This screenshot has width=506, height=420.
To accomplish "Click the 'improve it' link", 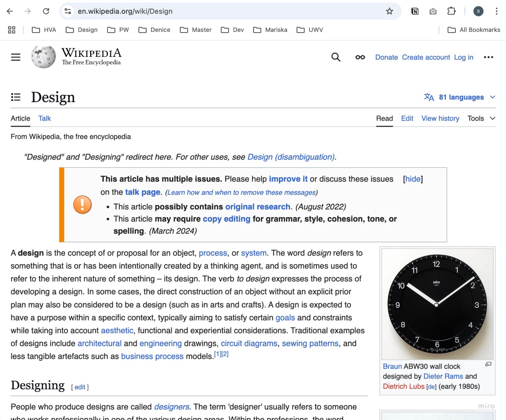I will tap(288, 179).
